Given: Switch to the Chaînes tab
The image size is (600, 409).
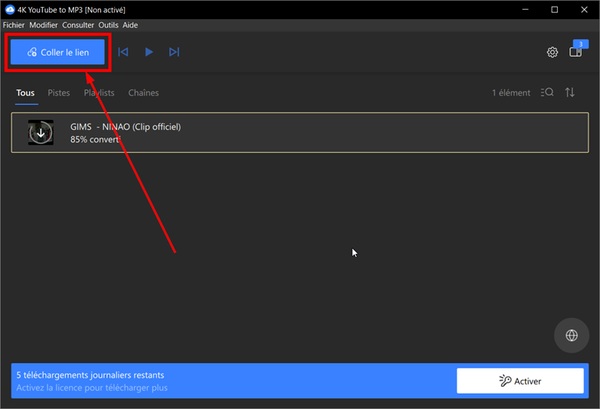Looking at the screenshot, I should pyautogui.click(x=143, y=93).
